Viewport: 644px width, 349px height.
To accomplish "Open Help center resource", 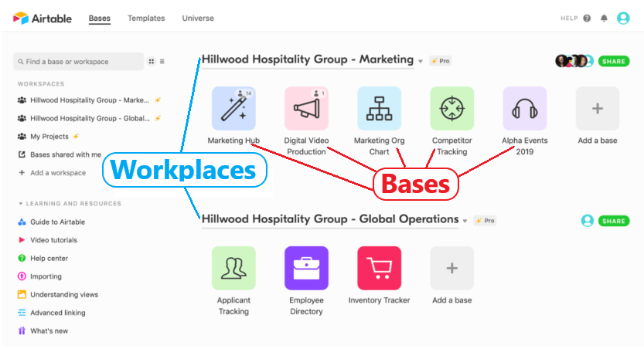I will click(x=43, y=259).
